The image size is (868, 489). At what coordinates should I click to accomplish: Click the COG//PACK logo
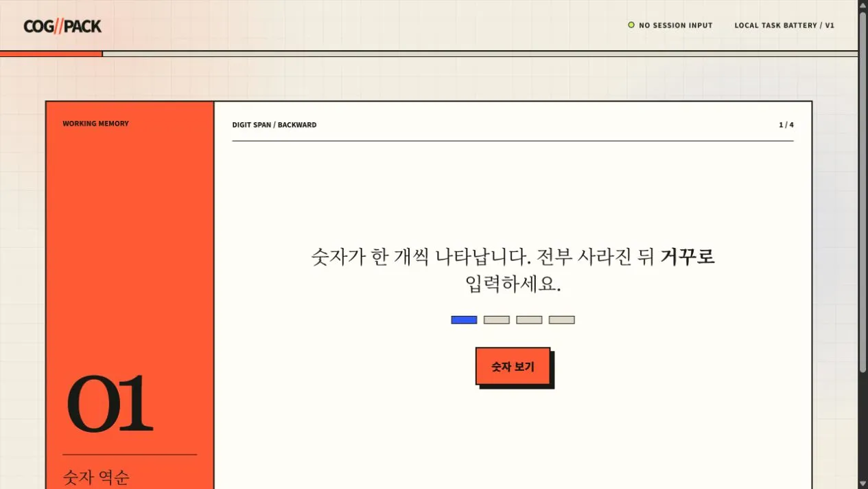62,26
